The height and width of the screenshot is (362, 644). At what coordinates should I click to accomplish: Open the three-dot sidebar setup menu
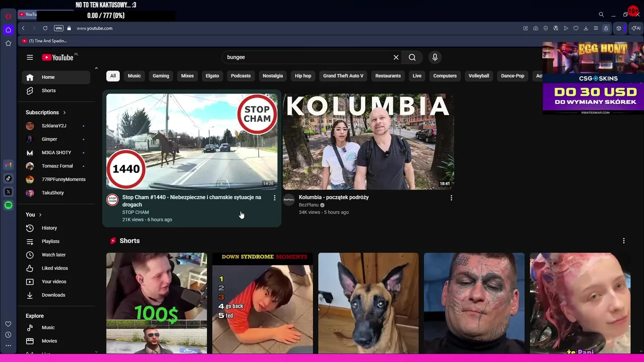tap(8, 345)
